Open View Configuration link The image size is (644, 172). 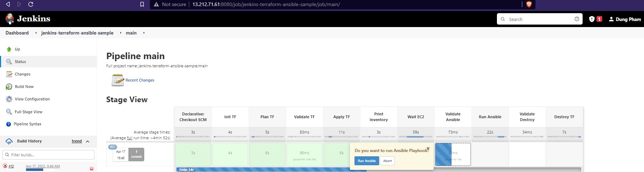coord(32,99)
